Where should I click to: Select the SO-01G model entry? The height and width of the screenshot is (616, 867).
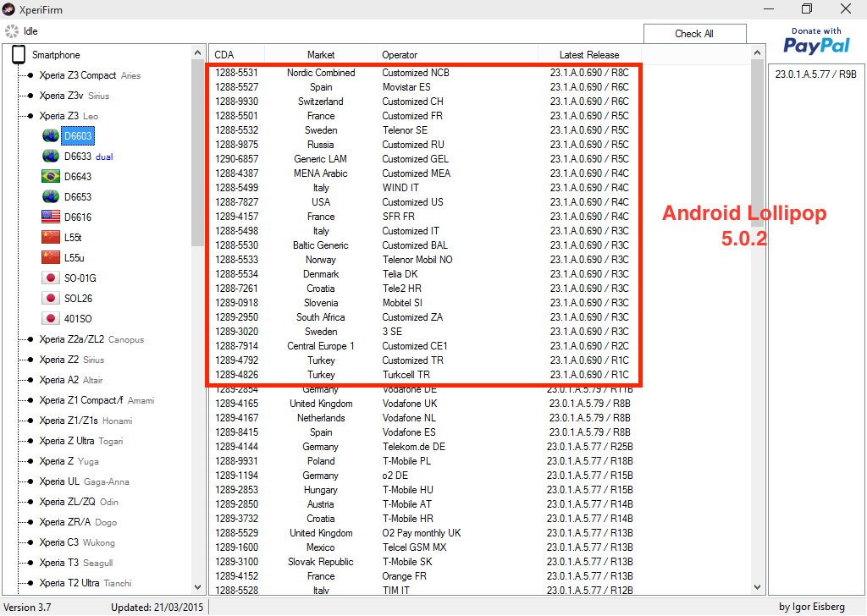click(80, 278)
